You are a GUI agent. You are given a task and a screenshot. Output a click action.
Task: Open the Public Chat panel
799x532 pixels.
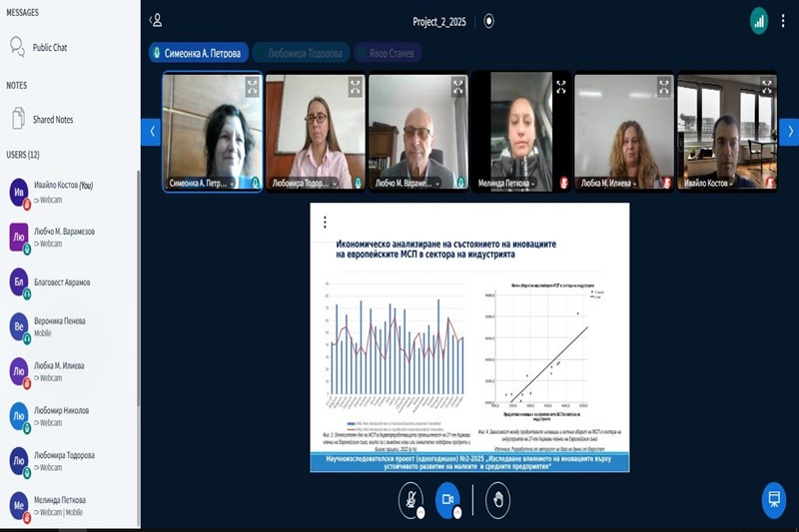pos(50,47)
